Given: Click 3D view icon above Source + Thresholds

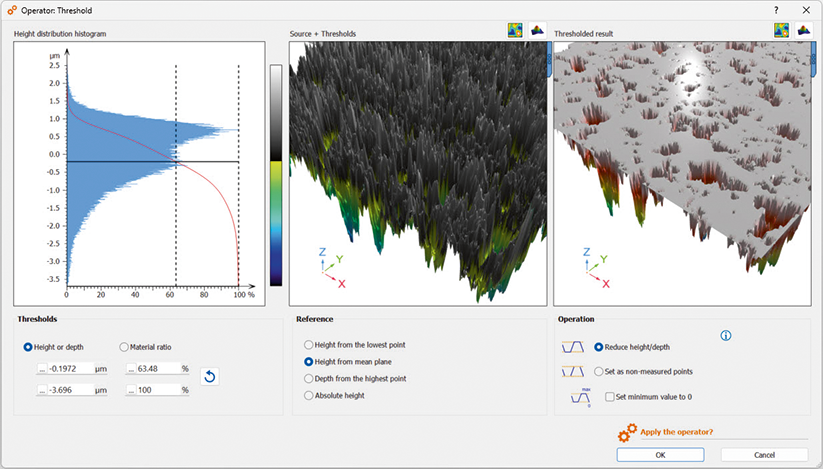Looking at the screenshot, I should pyautogui.click(x=537, y=31).
